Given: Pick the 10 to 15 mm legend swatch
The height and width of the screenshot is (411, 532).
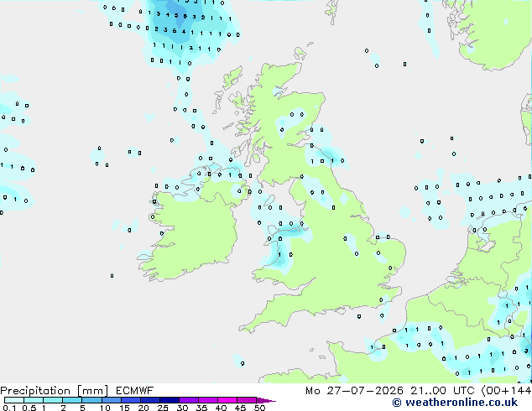Looking at the screenshot, I should tap(112, 400).
